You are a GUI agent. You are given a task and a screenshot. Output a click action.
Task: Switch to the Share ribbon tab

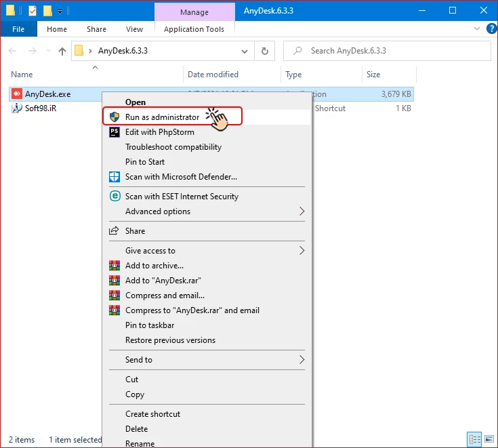tap(96, 29)
